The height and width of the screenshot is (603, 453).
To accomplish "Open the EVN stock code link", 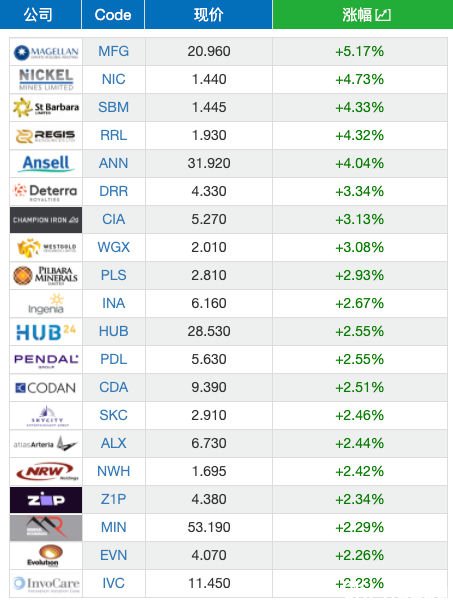I will 113,555.
